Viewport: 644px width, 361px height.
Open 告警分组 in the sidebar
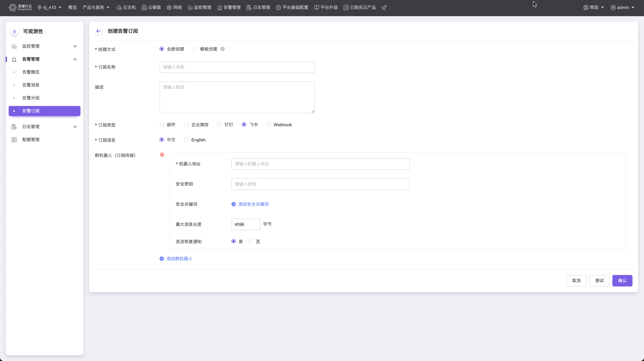pyautogui.click(x=31, y=98)
